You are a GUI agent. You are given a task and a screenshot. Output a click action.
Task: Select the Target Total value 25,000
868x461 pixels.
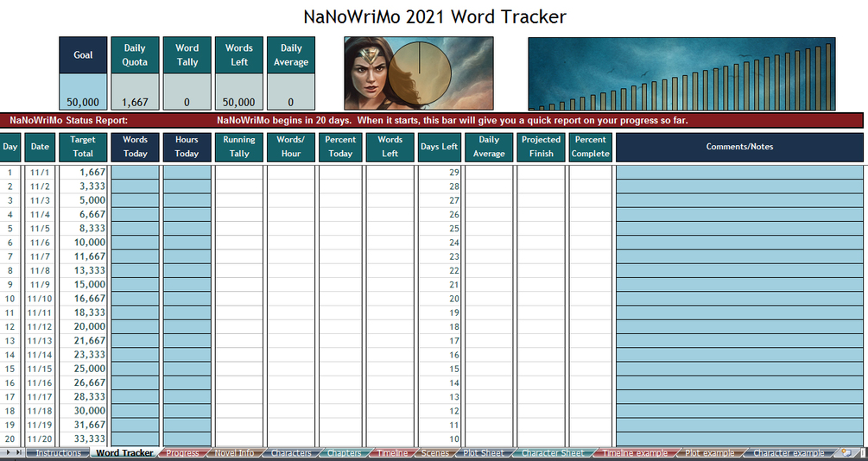[x=83, y=369]
